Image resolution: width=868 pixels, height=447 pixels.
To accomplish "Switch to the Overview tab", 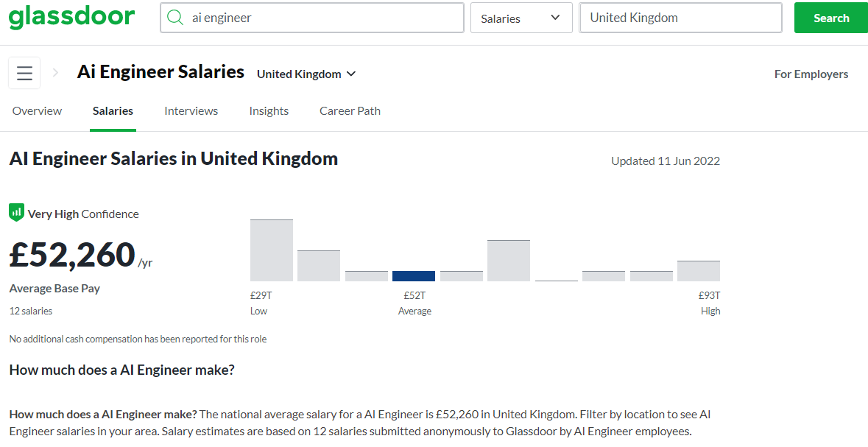I will pos(37,111).
